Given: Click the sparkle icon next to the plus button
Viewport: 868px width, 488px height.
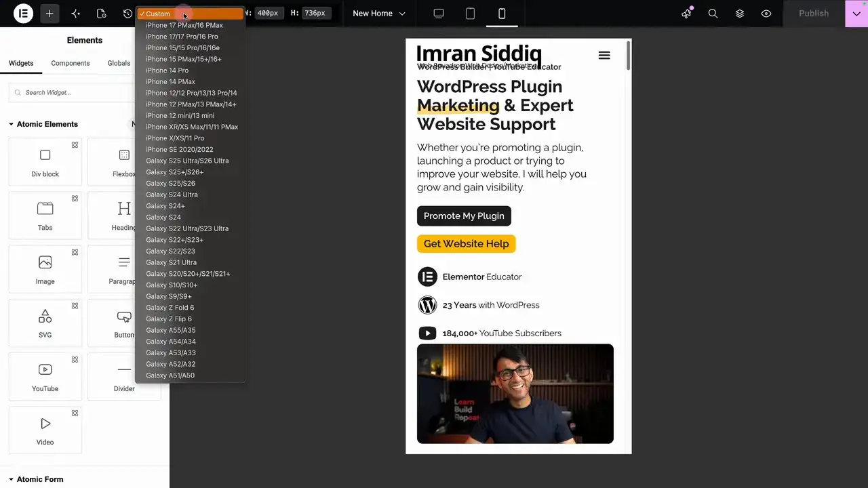Looking at the screenshot, I should tap(75, 14).
